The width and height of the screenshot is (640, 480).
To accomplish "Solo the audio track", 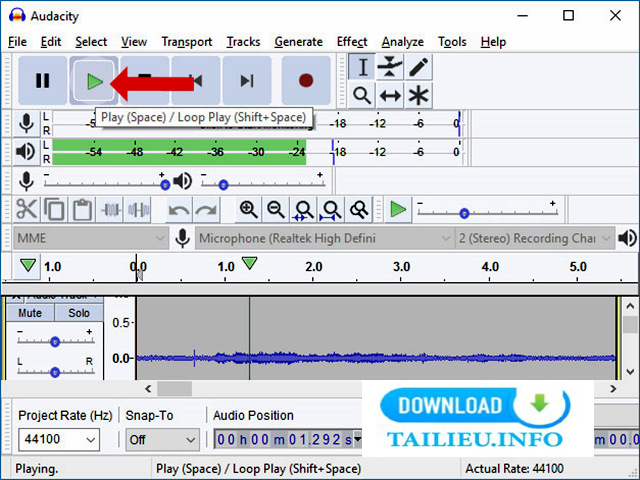I will 79,313.
